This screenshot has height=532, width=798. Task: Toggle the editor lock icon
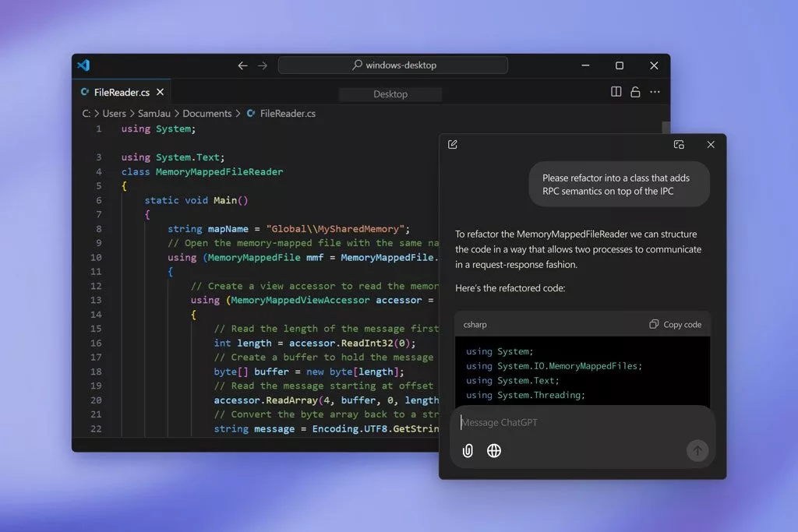[635, 92]
